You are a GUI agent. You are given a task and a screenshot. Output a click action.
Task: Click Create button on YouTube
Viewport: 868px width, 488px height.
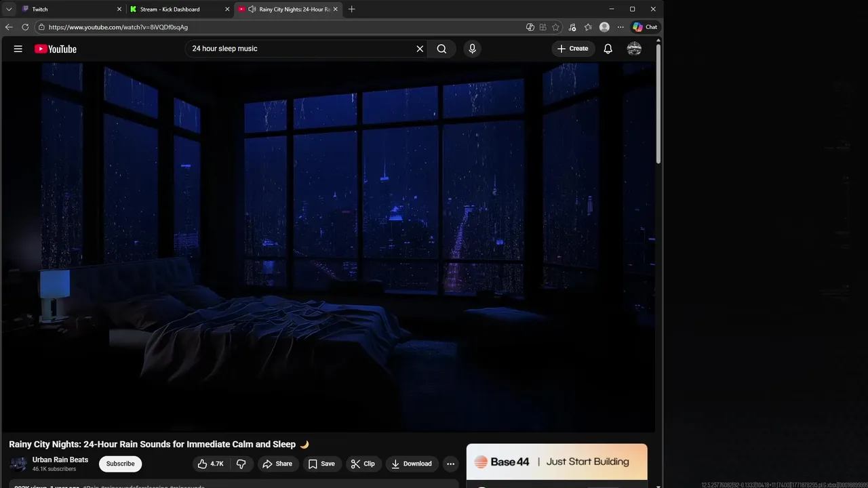click(573, 49)
